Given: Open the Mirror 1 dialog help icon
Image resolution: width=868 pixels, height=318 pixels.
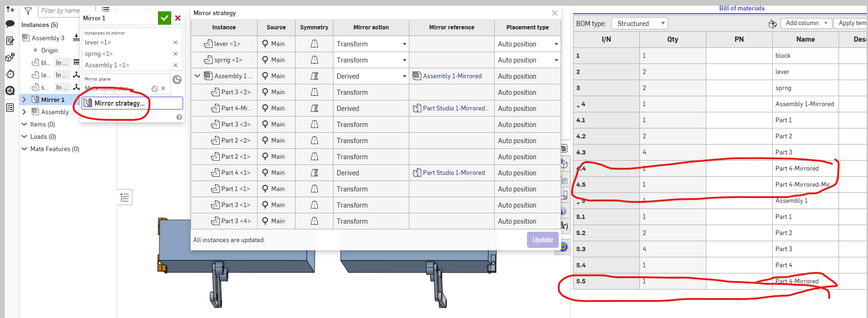Looking at the screenshot, I should [x=179, y=117].
